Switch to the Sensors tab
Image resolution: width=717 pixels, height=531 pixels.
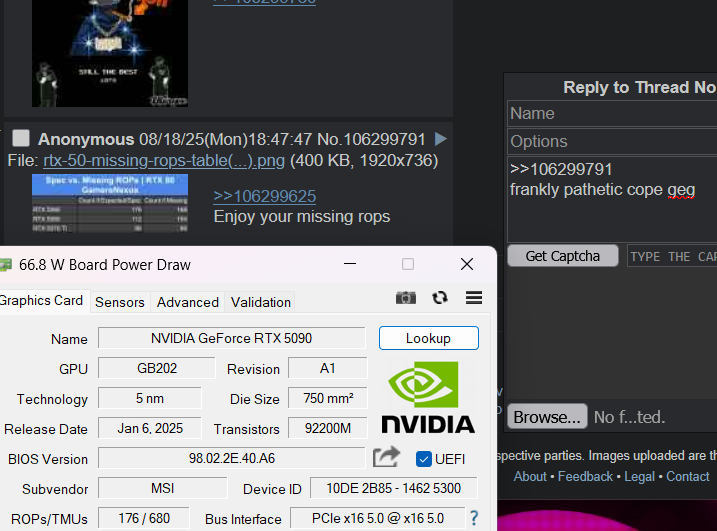[120, 302]
